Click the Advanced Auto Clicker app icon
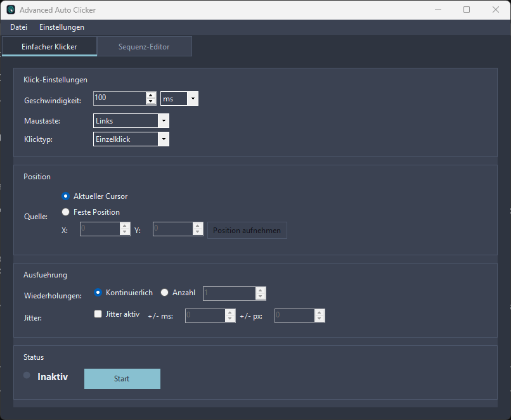 pos(11,10)
